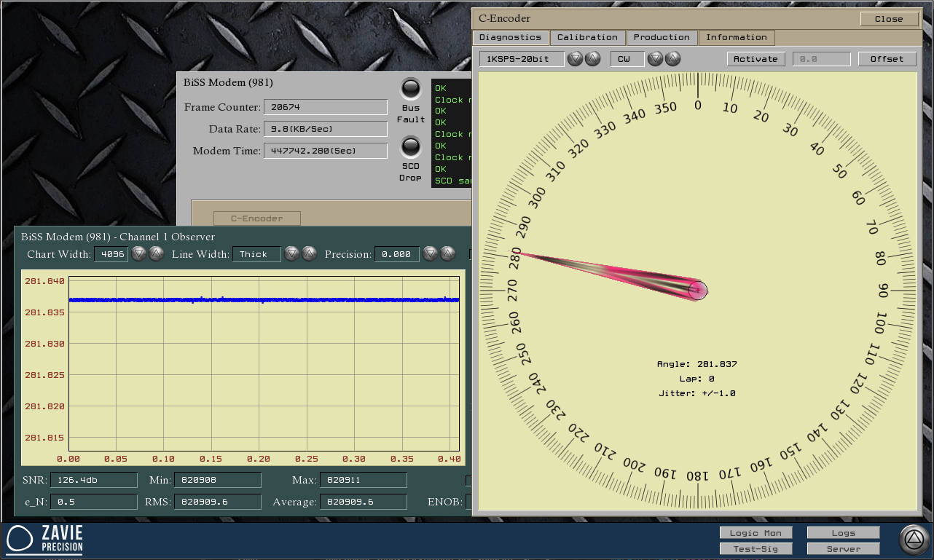
Task: Step Line Width down from Thick
Action: (x=292, y=253)
